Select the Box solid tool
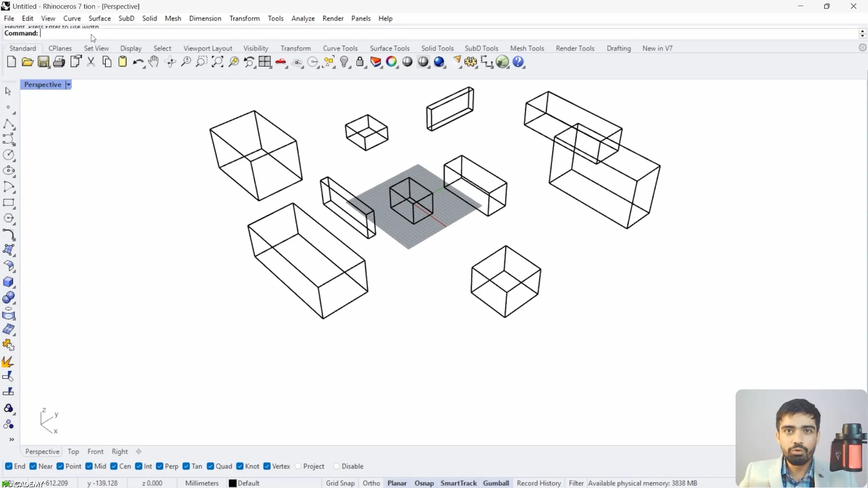The height and width of the screenshot is (488, 868). pos(8,282)
